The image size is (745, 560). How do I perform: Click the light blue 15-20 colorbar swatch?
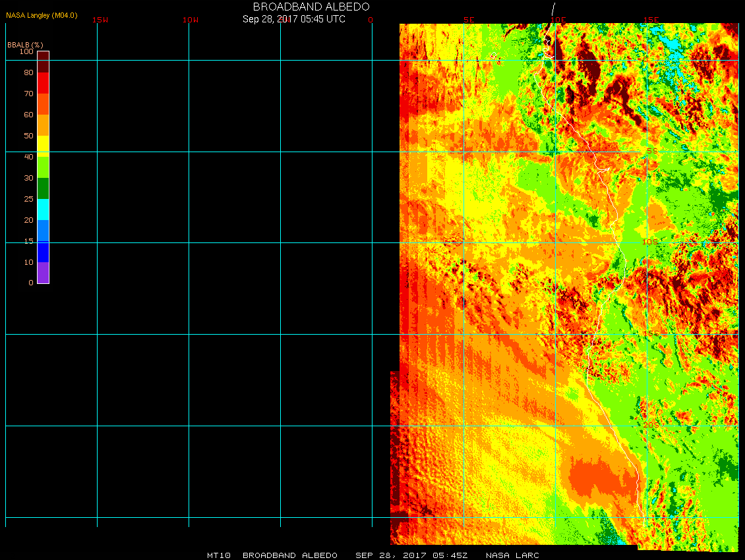44,231
